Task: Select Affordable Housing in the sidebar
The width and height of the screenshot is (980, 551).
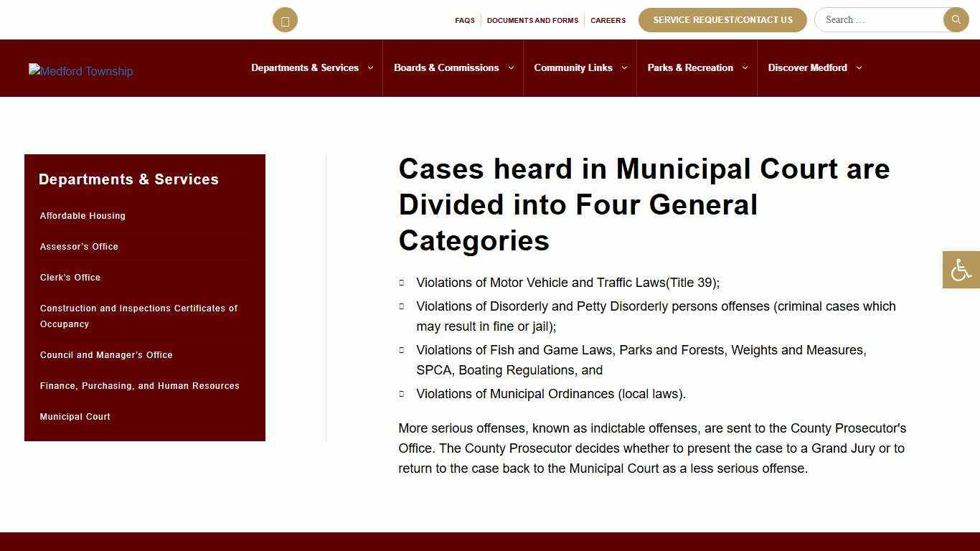Action: click(83, 215)
